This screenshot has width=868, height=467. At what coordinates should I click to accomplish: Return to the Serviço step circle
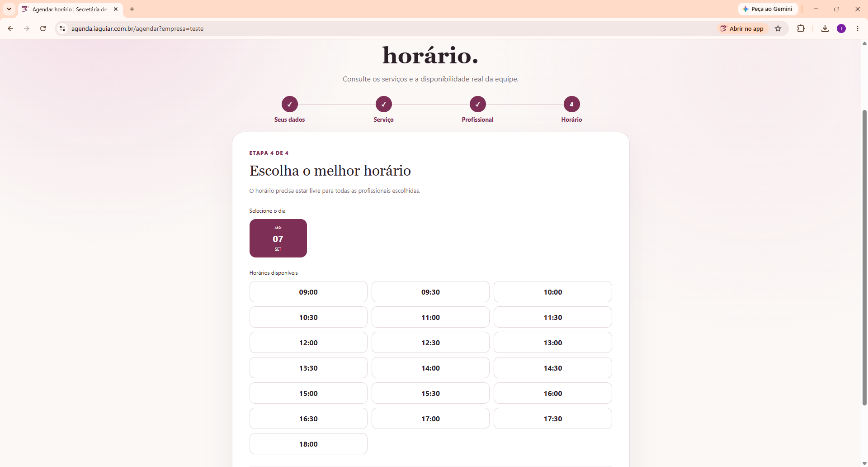pyautogui.click(x=384, y=104)
